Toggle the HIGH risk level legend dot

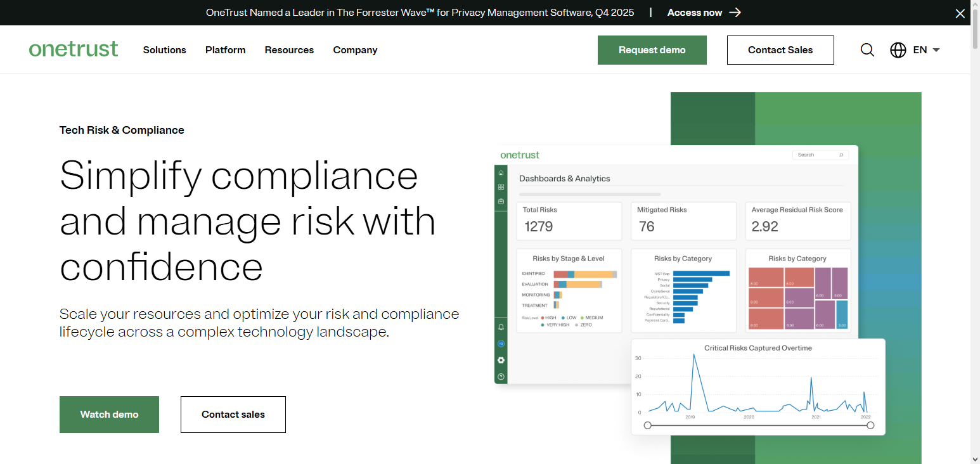(x=543, y=318)
